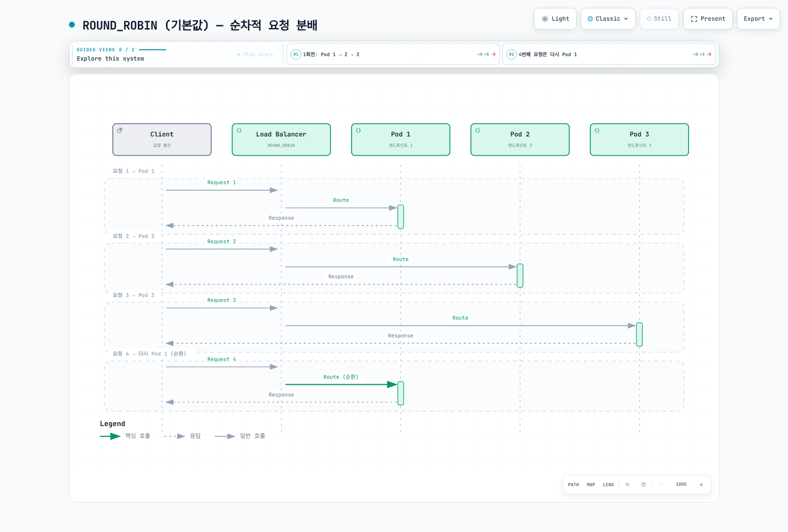Click the Pod 3 code icon

pyautogui.click(x=597, y=131)
